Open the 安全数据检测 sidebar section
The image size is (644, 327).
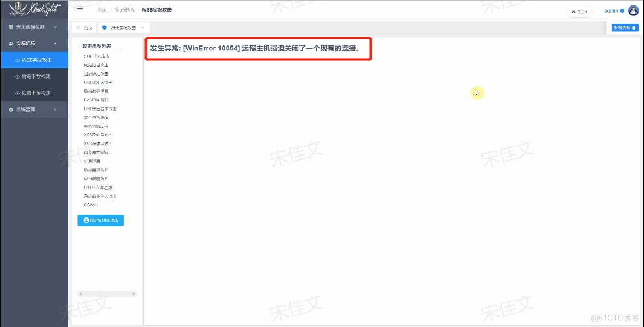pos(34,27)
